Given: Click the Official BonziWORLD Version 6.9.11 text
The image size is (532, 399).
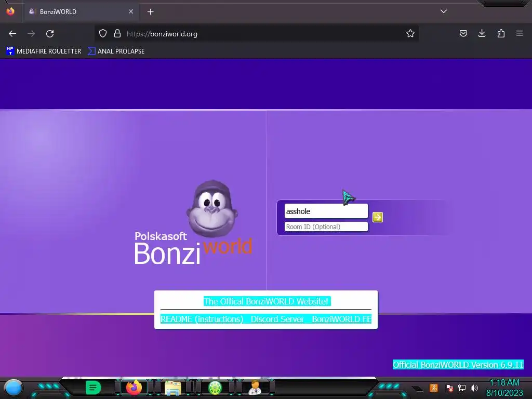Looking at the screenshot, I should coord(458,365).
